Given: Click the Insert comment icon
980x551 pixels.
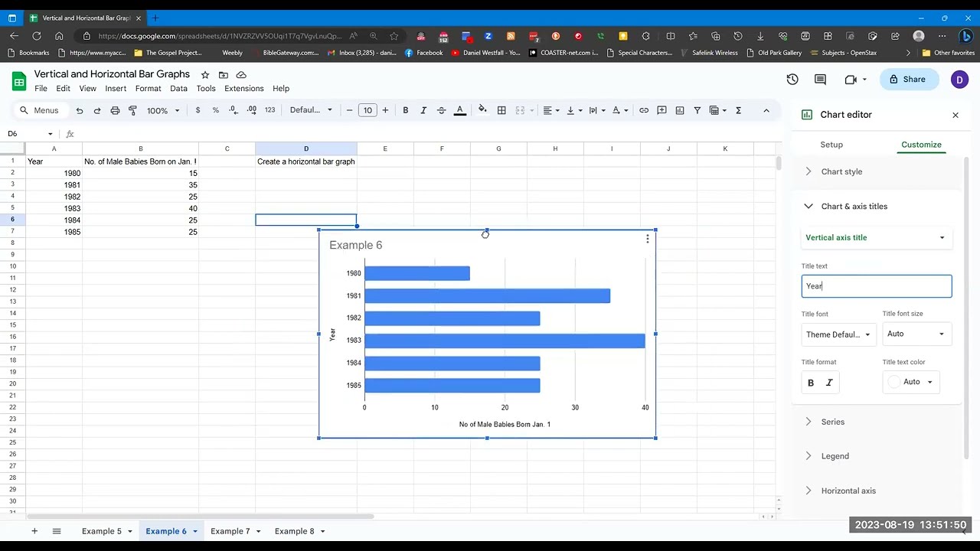Looking at the screenshot, I should (x=661, y=110).
